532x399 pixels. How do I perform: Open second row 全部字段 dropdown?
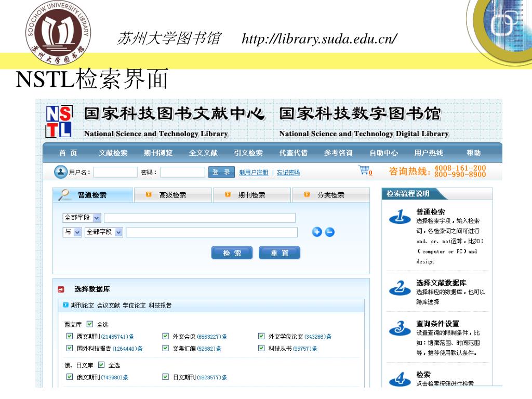pos(104,232)
